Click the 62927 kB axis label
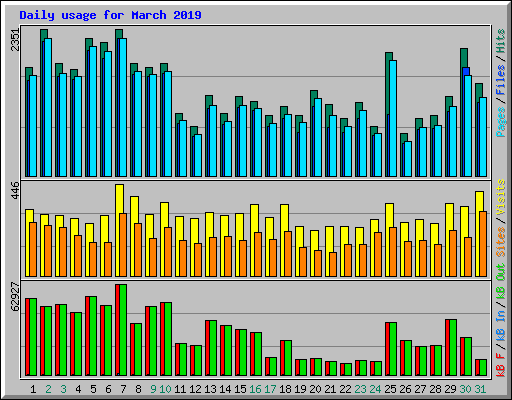The image size is (512, 400). pos(15,296)
